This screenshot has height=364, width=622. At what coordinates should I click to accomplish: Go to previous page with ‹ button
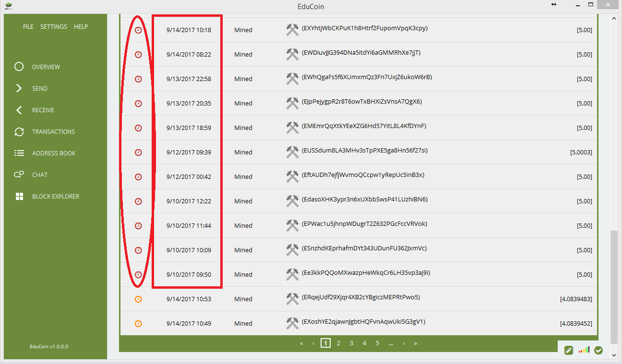(x=313, y=343)
